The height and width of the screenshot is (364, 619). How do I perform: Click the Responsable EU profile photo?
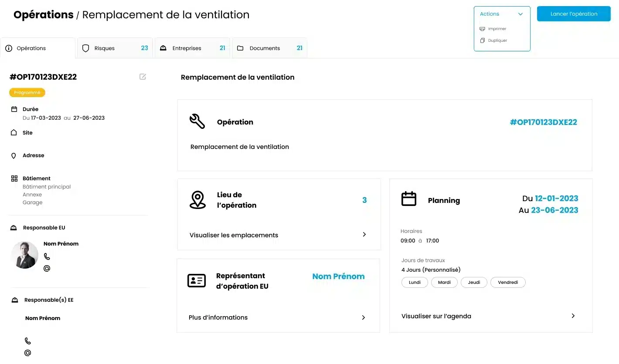24,255
